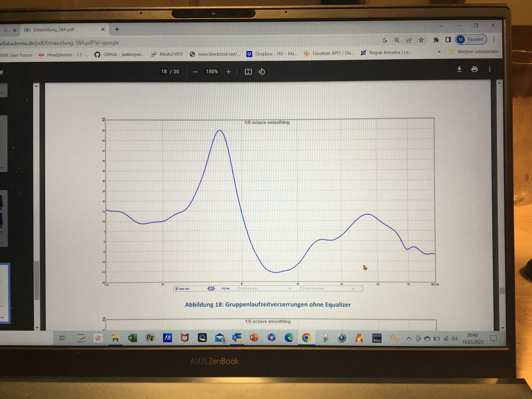This screenshot has height=399, width=532.
Task: Close the Entwicklung_SBA.pdf tab
Action: click(x=103, y=29)
